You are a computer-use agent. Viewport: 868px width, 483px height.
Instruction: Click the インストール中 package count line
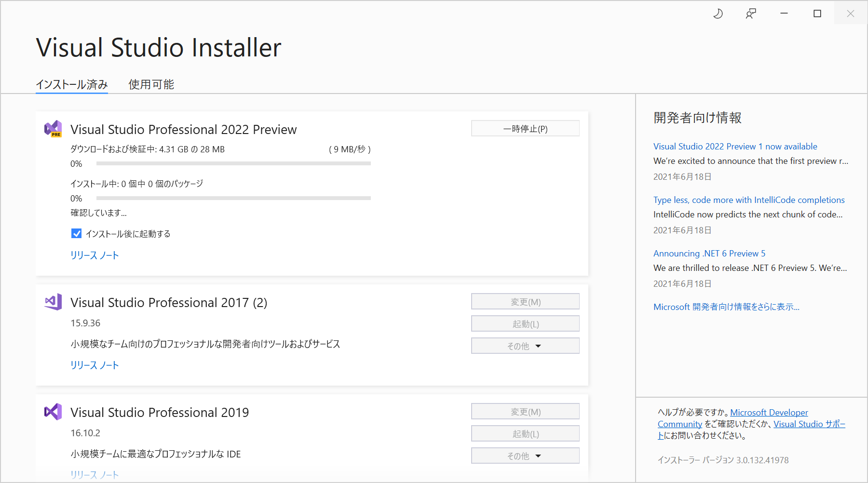[137, 184]
